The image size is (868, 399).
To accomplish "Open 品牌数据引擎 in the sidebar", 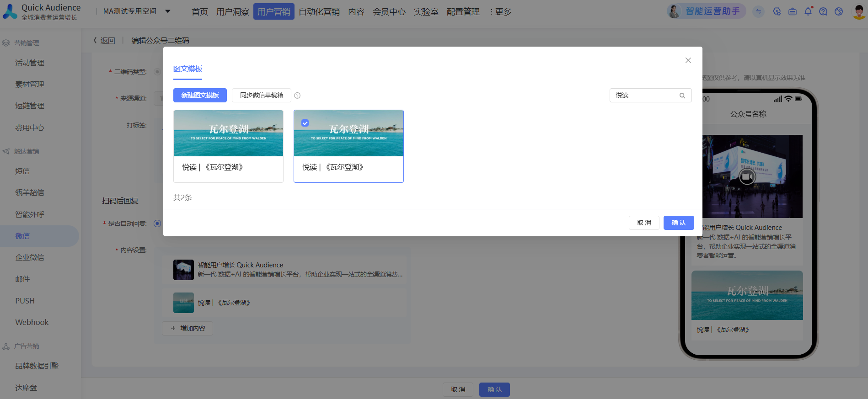I will [x=37, y=366].
